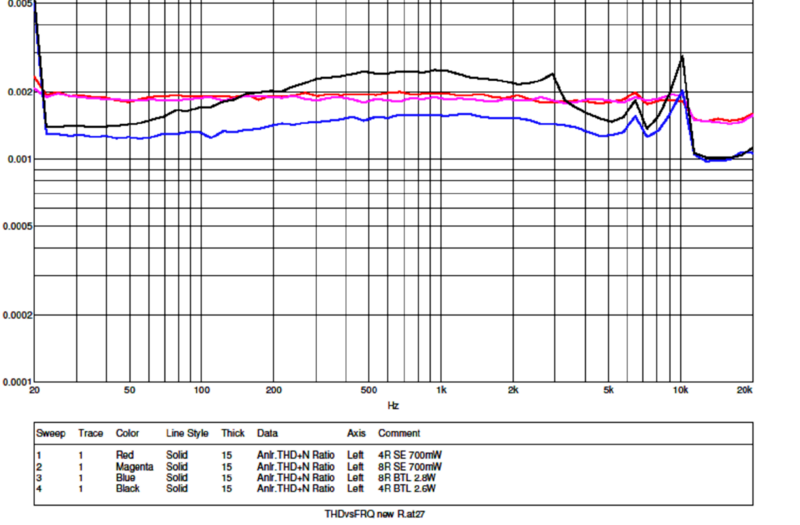This screenshot has height=525, width=800.
Task: Click the comment 8R BTL 2.8W
Action: coord(407,478)
